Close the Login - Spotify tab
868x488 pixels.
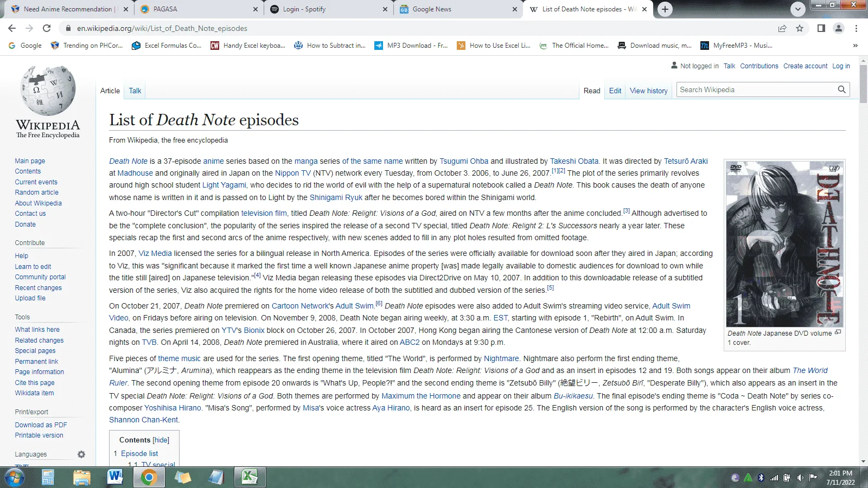(x=385, y=9)
